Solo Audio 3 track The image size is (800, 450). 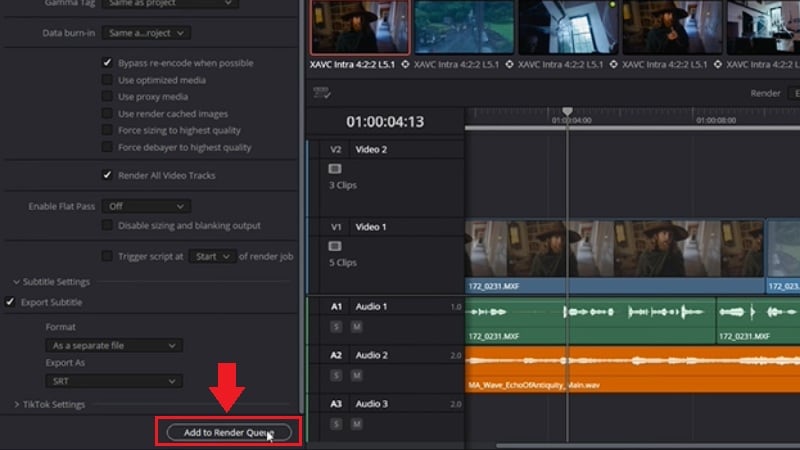pos(336,424)
